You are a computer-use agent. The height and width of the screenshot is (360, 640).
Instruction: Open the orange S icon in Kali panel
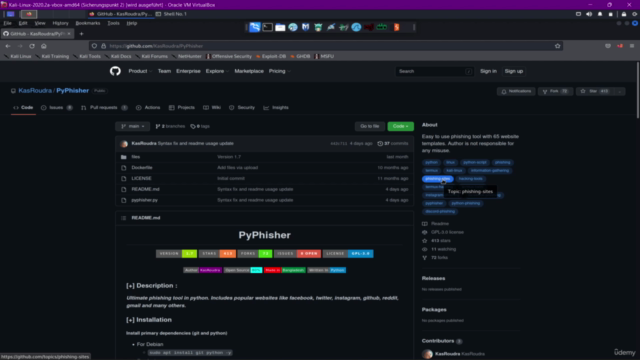(x=396, y=27)
